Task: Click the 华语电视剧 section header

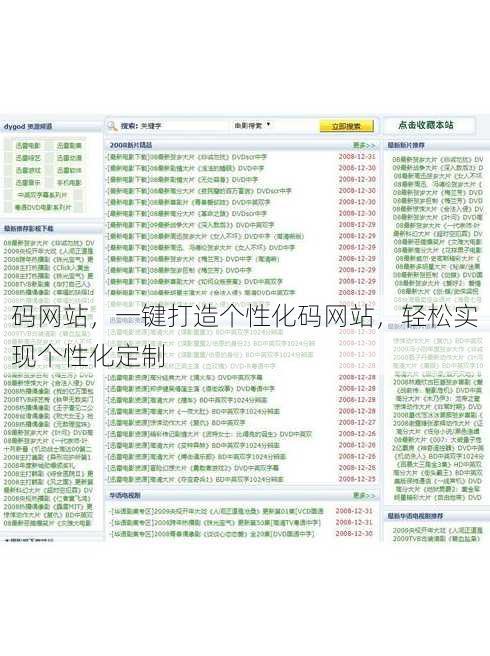Action: pyautogui.click(x=125, y=495)
